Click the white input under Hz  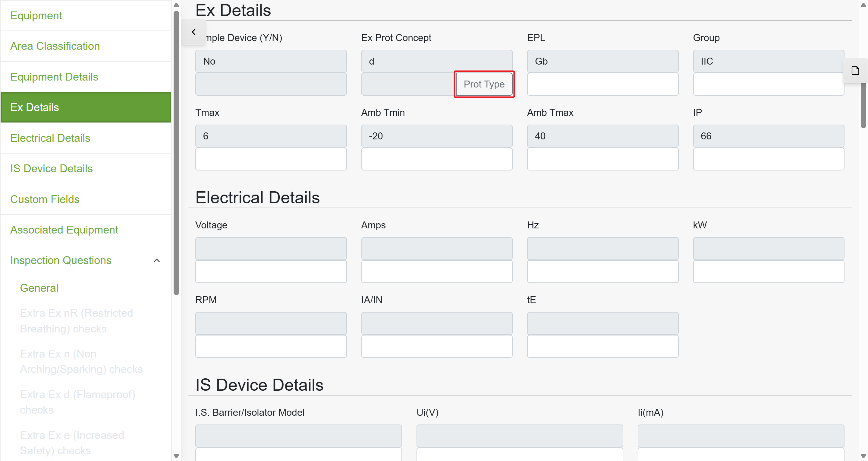(602, 272)
